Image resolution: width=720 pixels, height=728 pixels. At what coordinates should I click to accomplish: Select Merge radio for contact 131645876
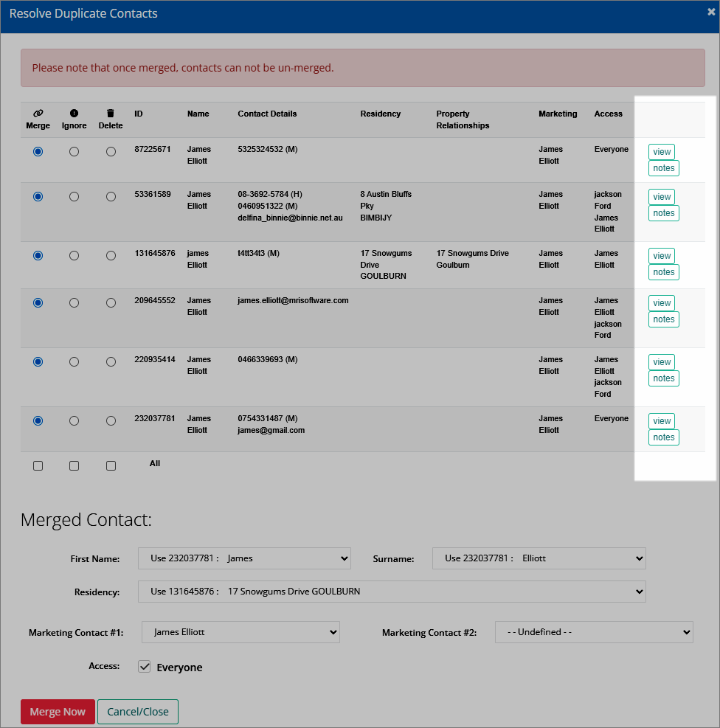coord(38,256)
